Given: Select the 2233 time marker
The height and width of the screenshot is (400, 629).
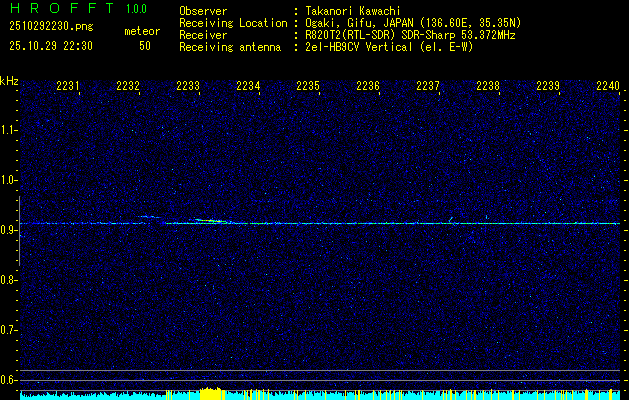Looking at the screenshot, I should 188,87.
